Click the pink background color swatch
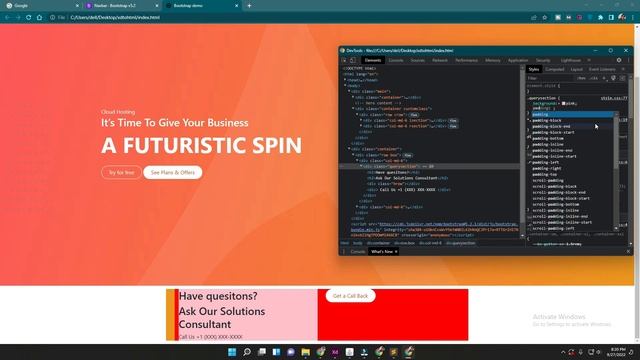The image size is (640, 360). (564, 103)
